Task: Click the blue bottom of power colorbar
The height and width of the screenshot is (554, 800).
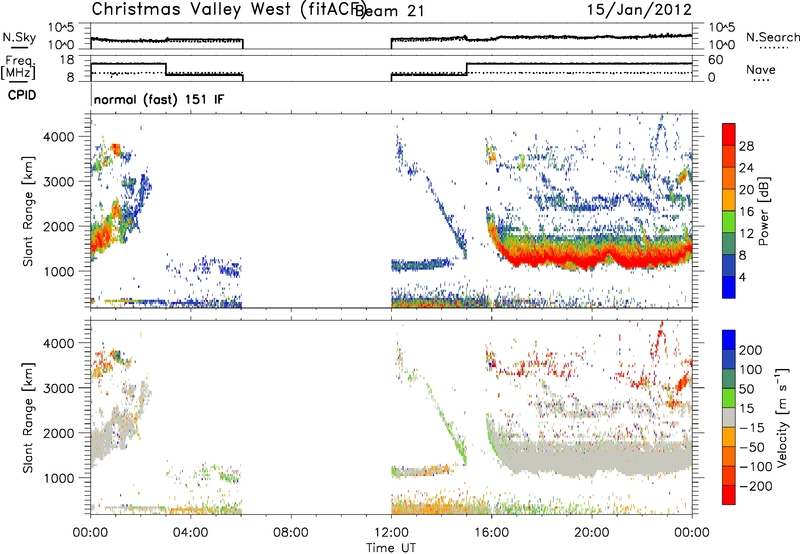Action: point(729,287)
